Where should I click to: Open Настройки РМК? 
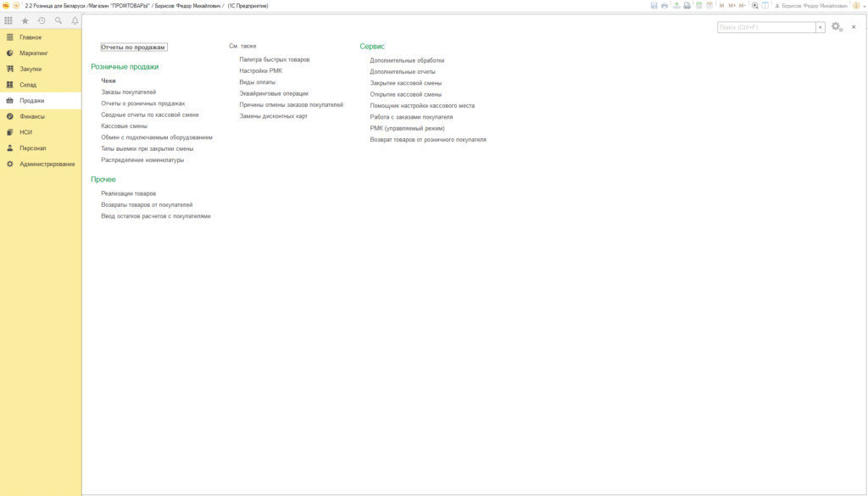click(x=261, y=71)
